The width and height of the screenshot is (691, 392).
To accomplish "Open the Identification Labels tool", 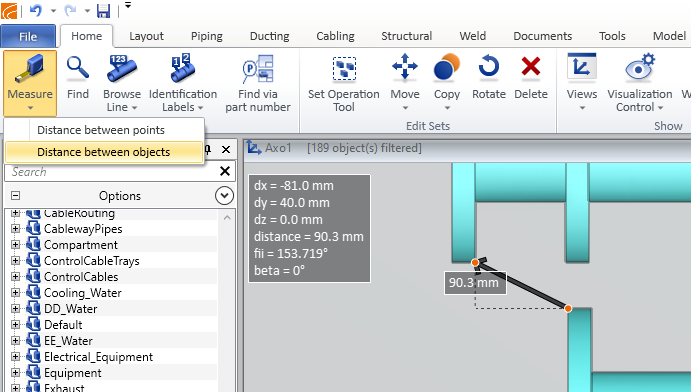I will (x=182, y=68).
